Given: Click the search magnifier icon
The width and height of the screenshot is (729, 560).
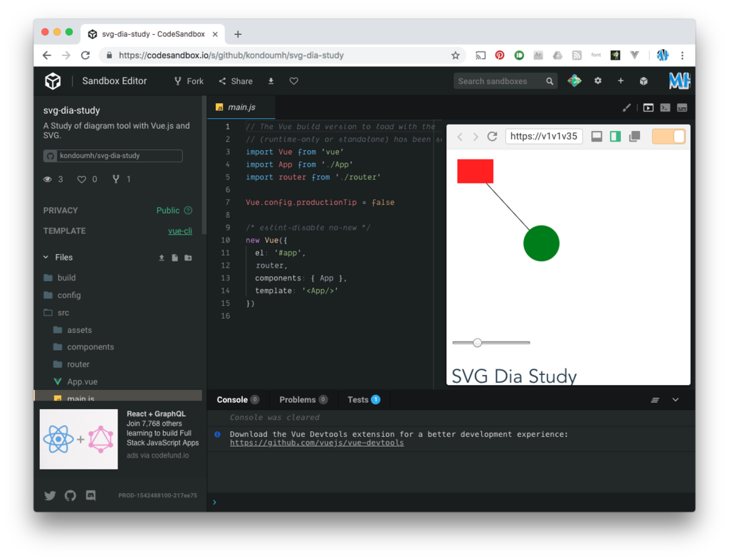Looking at the screenshot, I should (550, 81).
